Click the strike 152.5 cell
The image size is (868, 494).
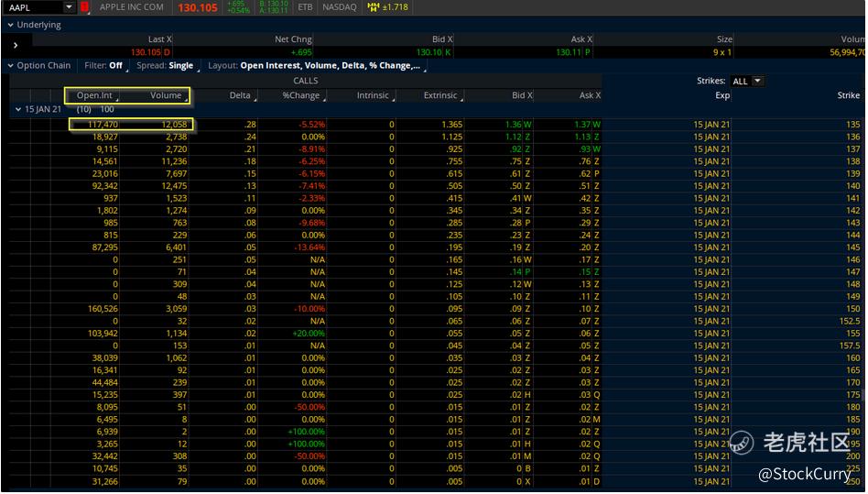[x=849, y=321]
